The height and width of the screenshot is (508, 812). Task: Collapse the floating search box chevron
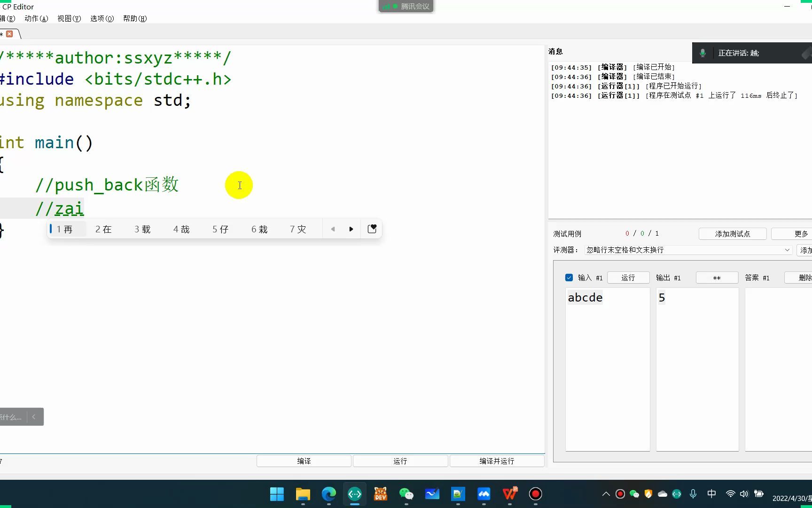pos(34,417)
